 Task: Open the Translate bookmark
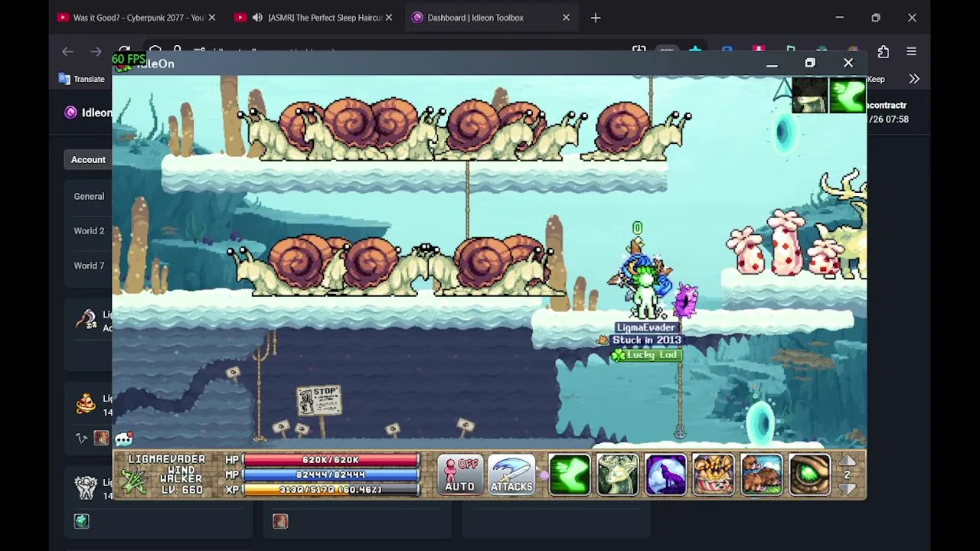[82, 79]
